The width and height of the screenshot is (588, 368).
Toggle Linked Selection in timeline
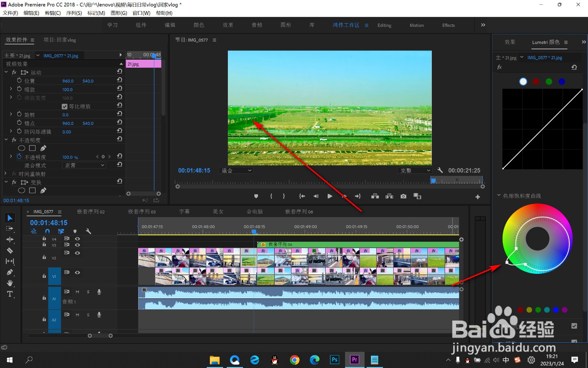61,231
